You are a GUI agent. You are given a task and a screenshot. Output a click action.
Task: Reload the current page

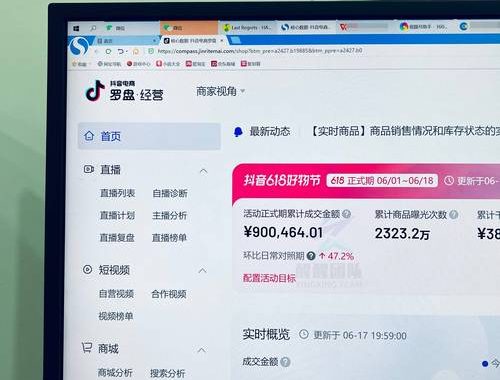click(x=108, y=52)
